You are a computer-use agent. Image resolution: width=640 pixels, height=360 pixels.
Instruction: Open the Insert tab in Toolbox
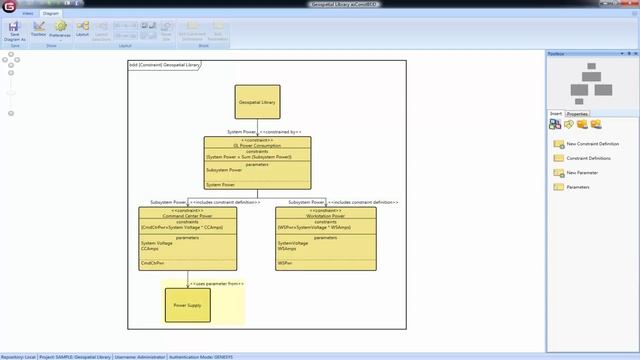tap(556, 114)
